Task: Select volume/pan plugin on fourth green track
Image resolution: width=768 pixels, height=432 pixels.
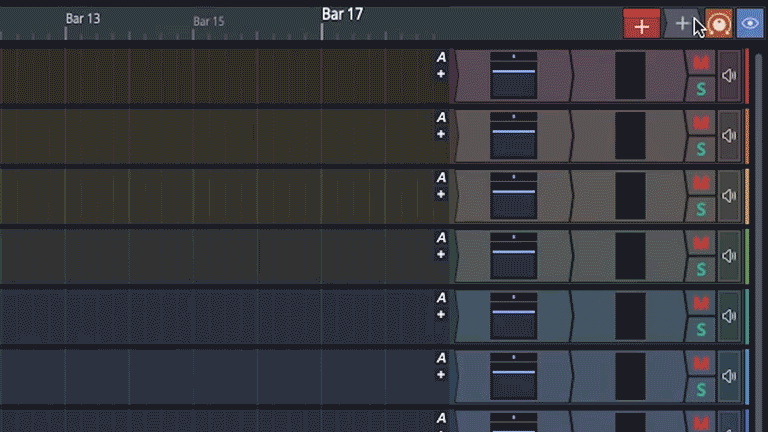Action: click(514, 256)
